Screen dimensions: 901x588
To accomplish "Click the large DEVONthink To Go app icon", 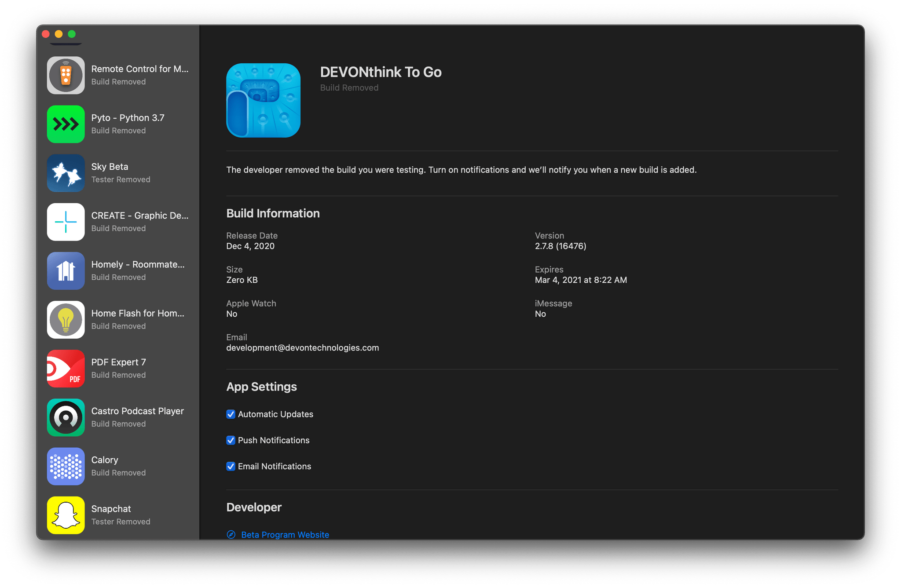I will pos(263,100).
